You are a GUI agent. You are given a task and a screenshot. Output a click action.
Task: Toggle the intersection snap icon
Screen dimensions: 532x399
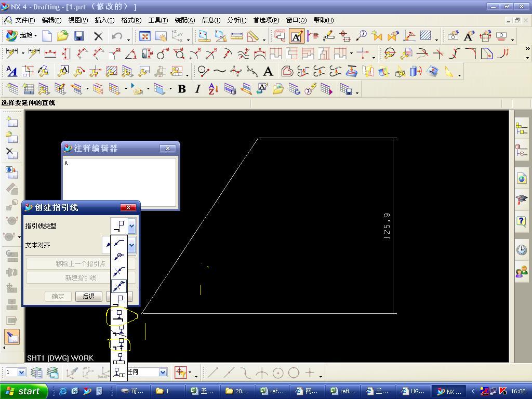pyautogui.click(x=262, y=373)
